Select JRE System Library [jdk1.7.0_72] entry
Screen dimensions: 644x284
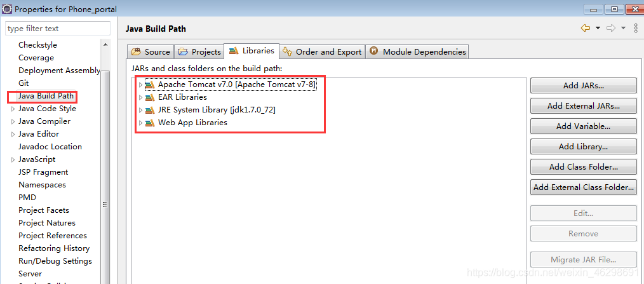217,110
